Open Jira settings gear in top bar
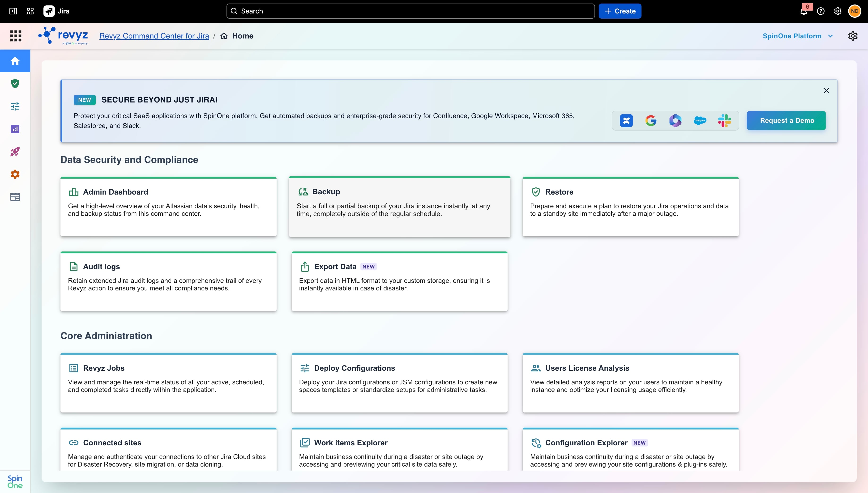 click(838, 11)
